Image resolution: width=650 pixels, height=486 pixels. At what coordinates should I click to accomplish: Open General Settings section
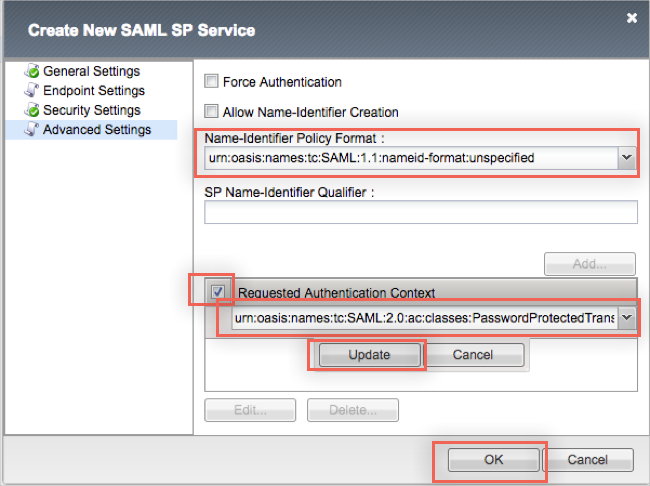pyautogui.click(x=91, y=72)
